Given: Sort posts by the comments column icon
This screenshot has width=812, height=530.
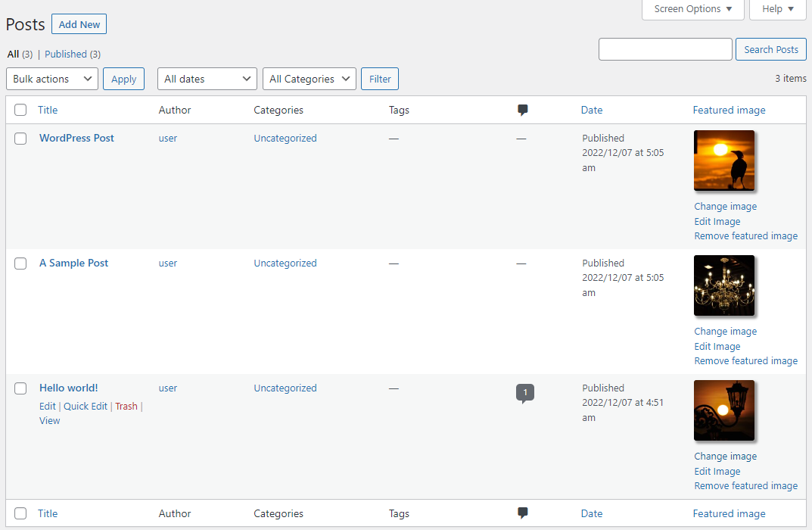Looking at the screenshot, I should [522, 110].
